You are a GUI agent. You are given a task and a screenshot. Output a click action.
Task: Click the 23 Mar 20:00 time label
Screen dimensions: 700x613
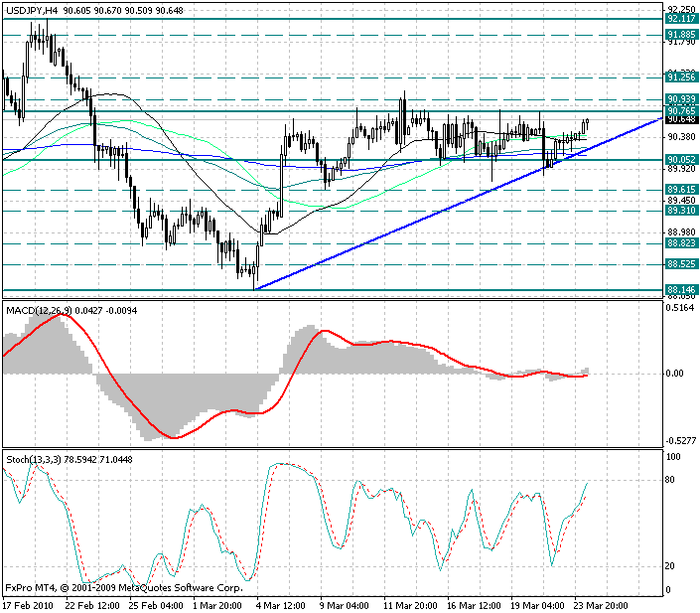601,606
